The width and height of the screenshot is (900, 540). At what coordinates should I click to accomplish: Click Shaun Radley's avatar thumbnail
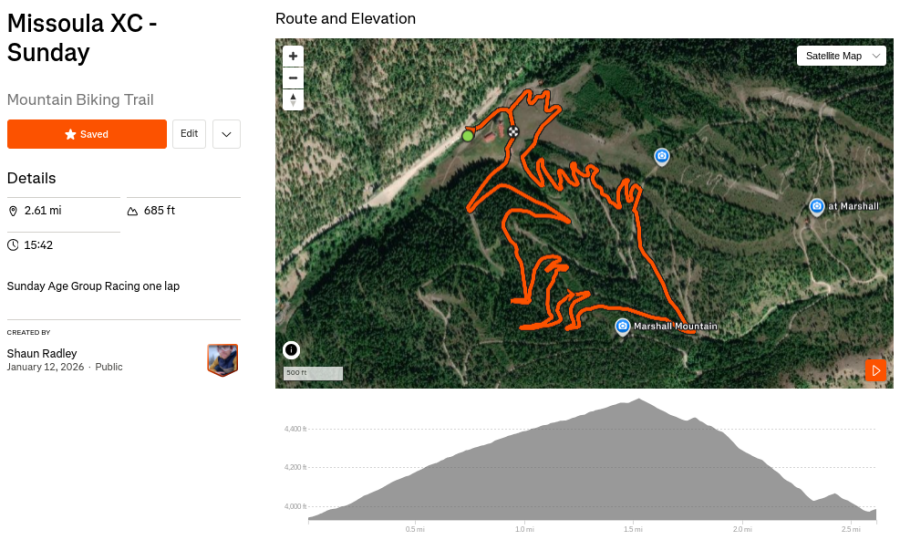(222, 360)
